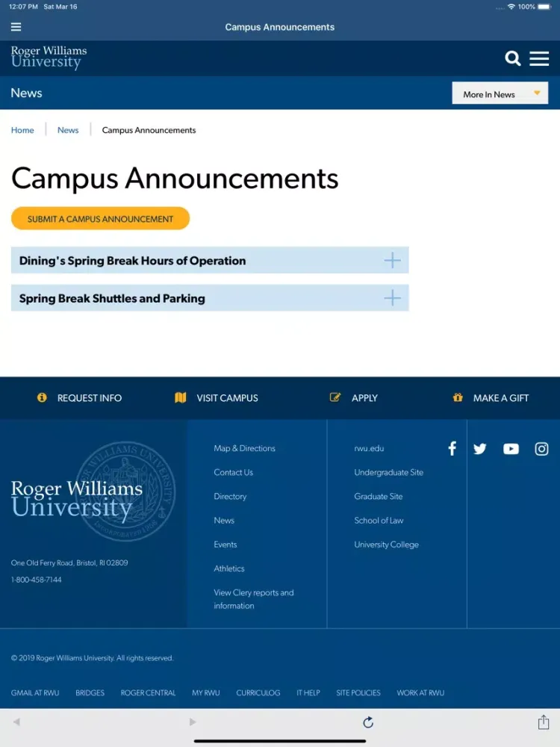Open Graduate Site link
Viewport: 560px width, 747px height.
(x=378, y=497)
